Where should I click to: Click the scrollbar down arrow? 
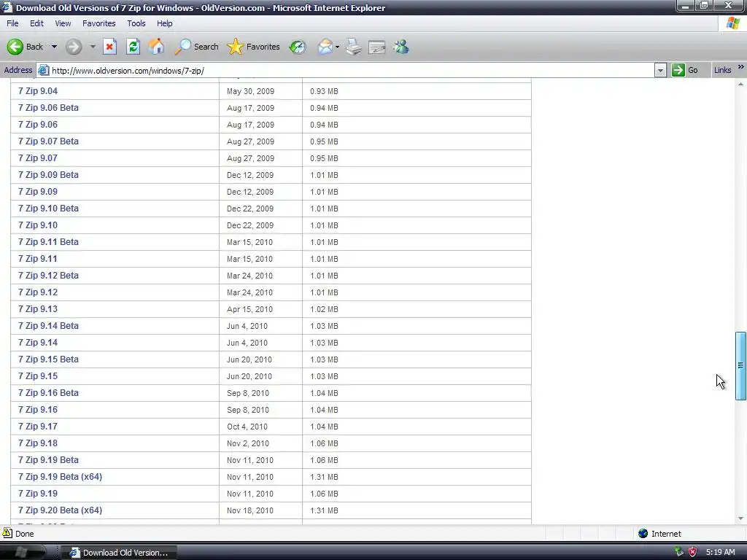[741, 518]
